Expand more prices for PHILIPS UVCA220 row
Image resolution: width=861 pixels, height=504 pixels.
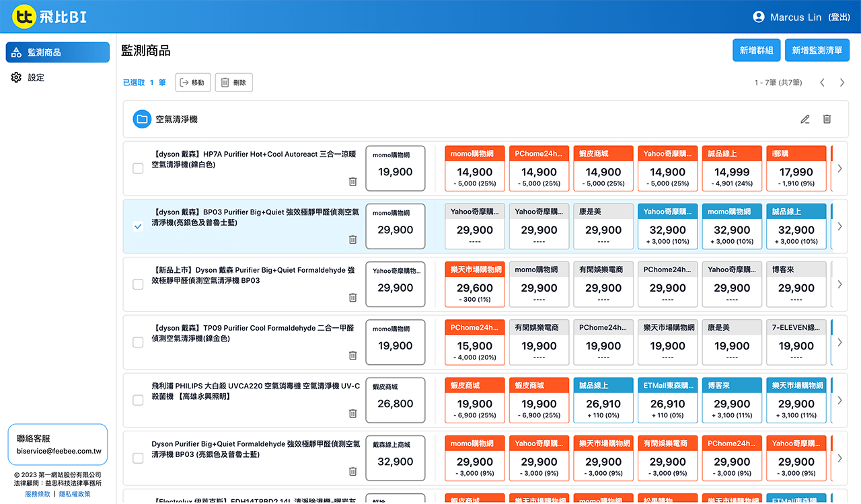click(839, 401)
